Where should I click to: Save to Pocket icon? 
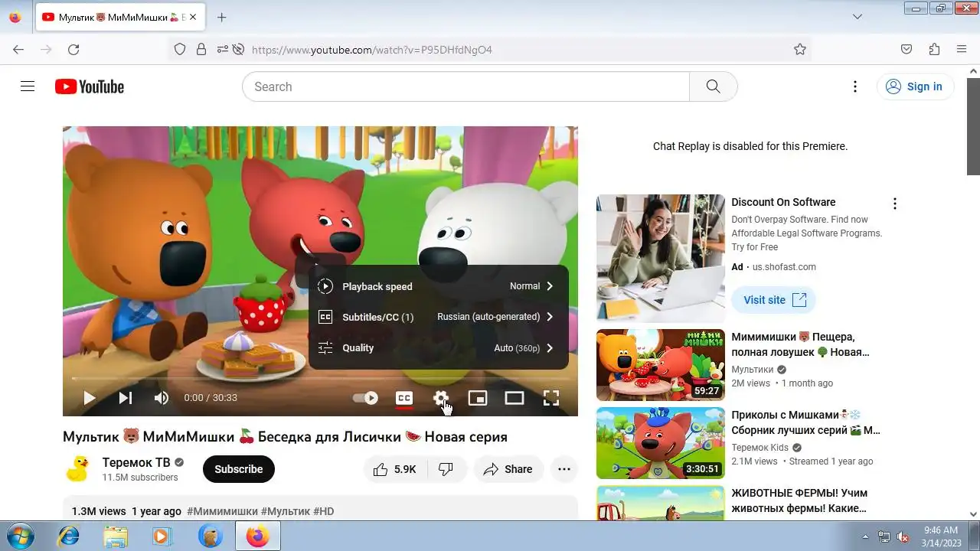point(906,49)
